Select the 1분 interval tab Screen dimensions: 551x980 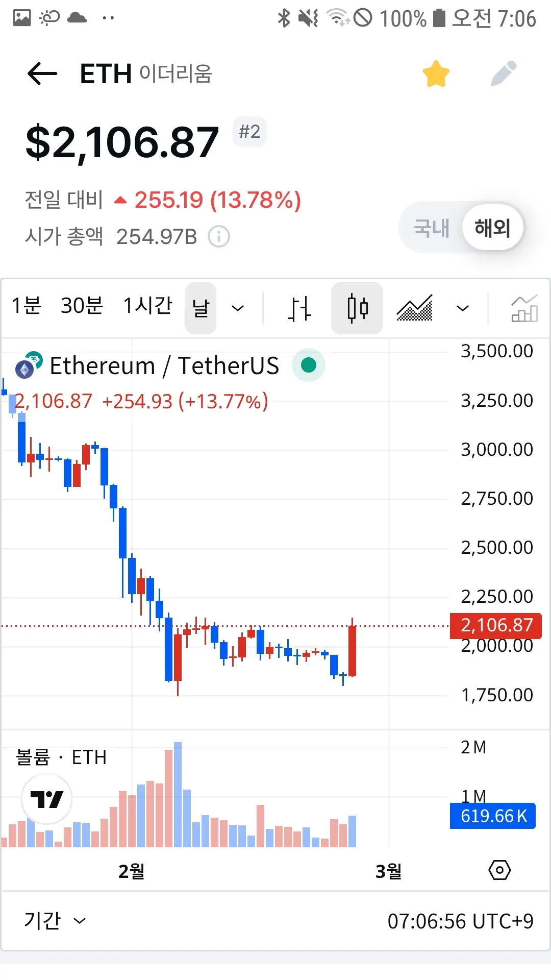[x=26, y=306]
